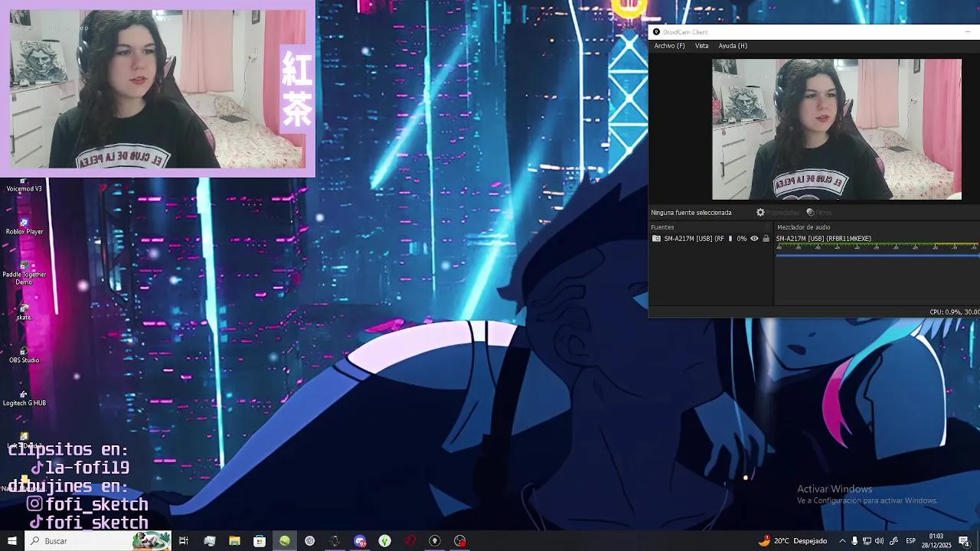Click the CPU usage status text
Image resolution: width=980 pixels, height=551 pixels.
click(x=954, y=312)
